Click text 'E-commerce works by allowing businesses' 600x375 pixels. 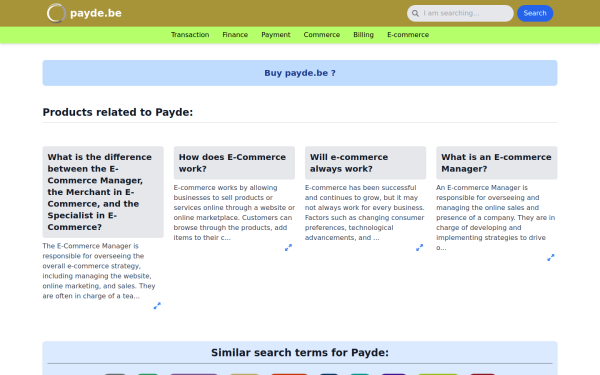(234, 213)
